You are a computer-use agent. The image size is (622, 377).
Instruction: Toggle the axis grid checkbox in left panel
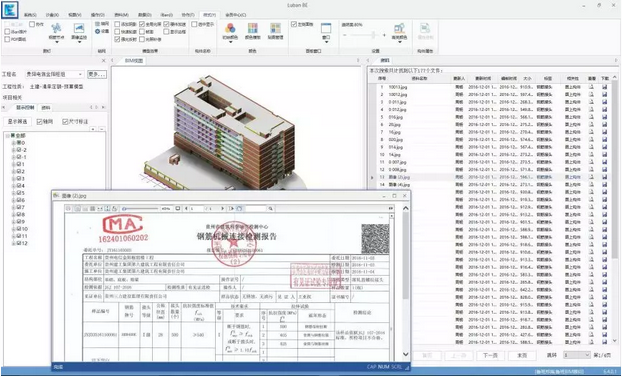pos(39,121)
